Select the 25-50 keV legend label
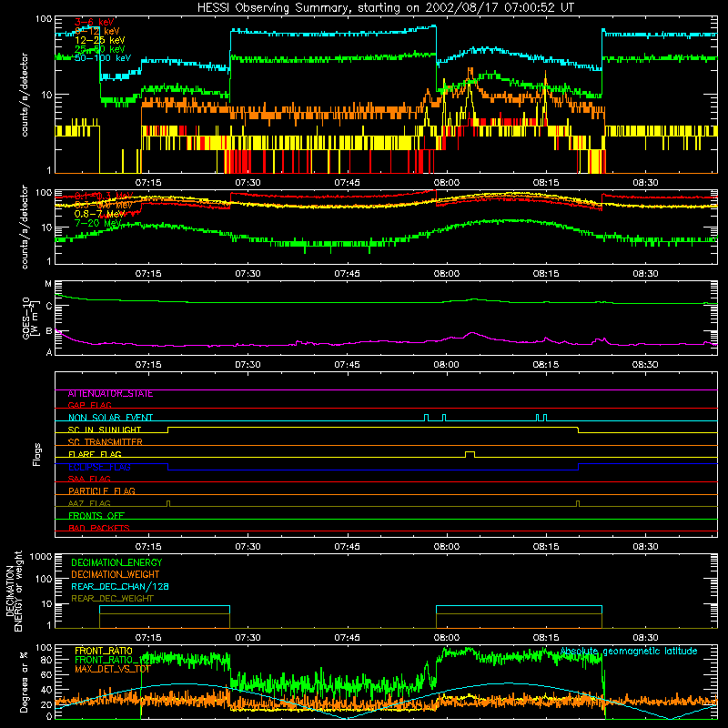Image resolution: width=728 pixels, height=728 pixels. pos(100,49)
